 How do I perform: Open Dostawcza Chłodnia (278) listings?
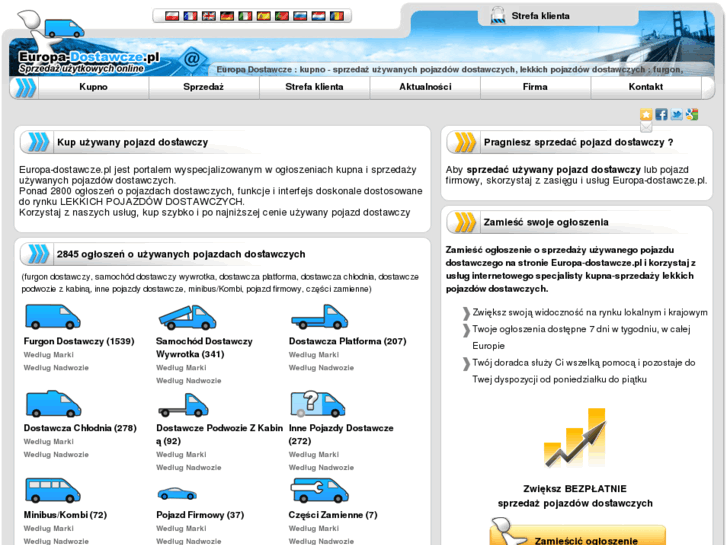80,428
